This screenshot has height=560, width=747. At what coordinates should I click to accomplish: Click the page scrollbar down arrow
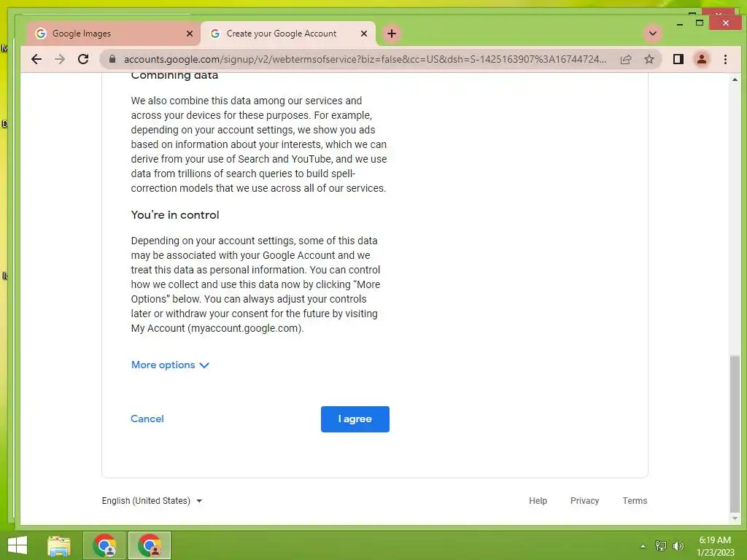(735, 518)
